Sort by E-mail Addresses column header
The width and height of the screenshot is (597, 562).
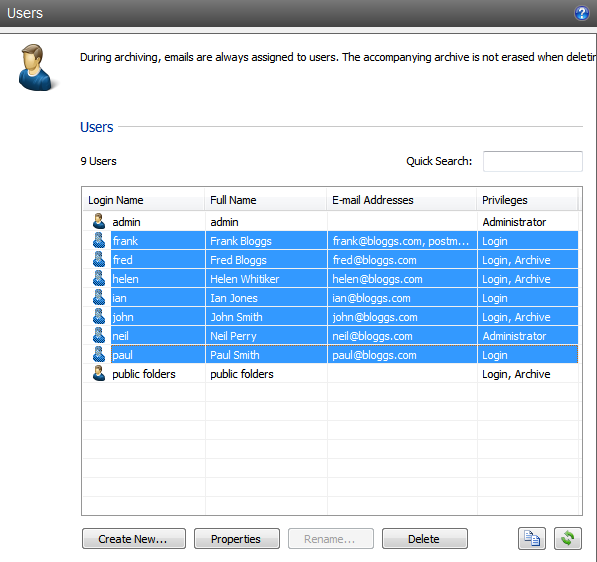402,200
